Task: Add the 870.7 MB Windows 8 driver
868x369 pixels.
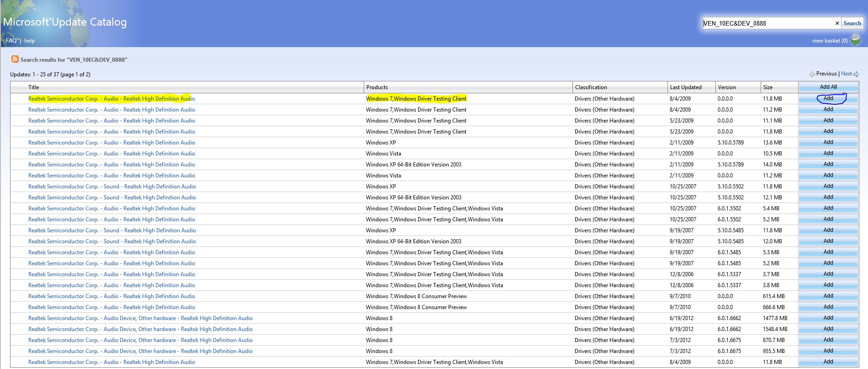Action: [x=828, y=340]
